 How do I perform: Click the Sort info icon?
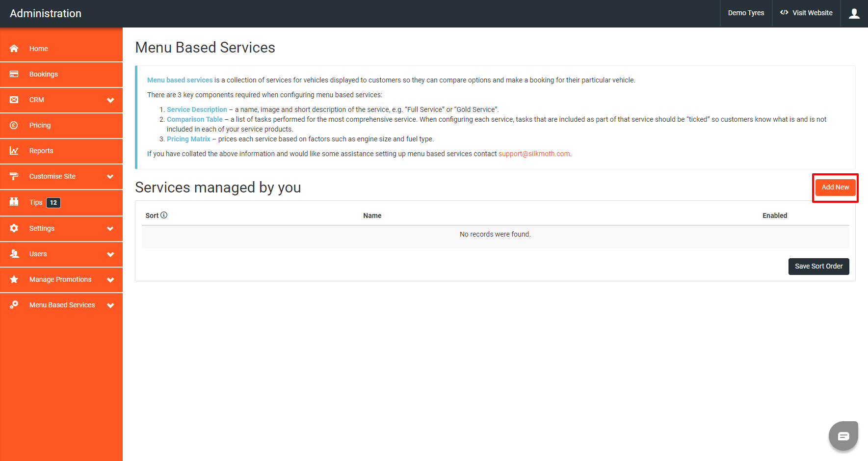point(164,215)
